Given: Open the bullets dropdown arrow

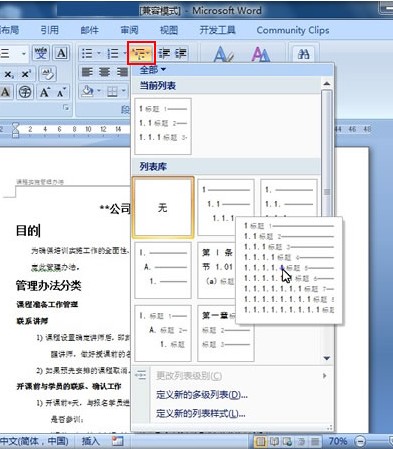Looking at the screenshot, I should pos(99,53).
